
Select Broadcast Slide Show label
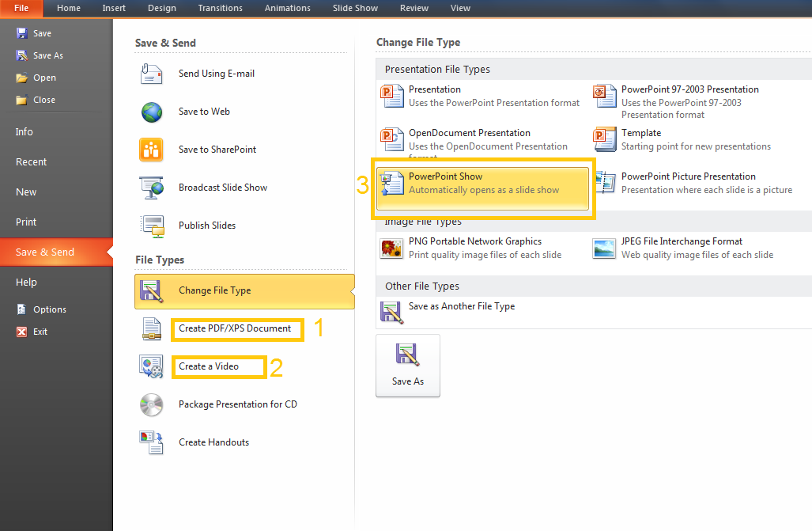[x=223, y=188]
